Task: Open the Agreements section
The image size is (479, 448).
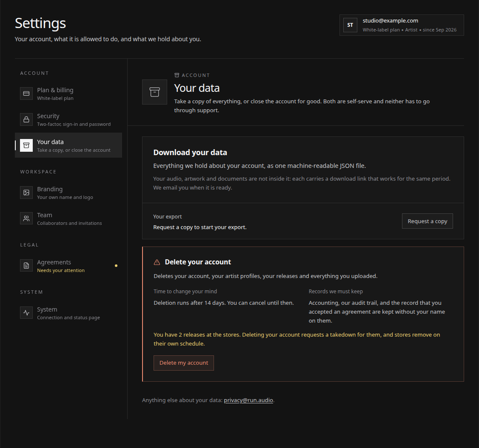Action: [x=68, y=266]
